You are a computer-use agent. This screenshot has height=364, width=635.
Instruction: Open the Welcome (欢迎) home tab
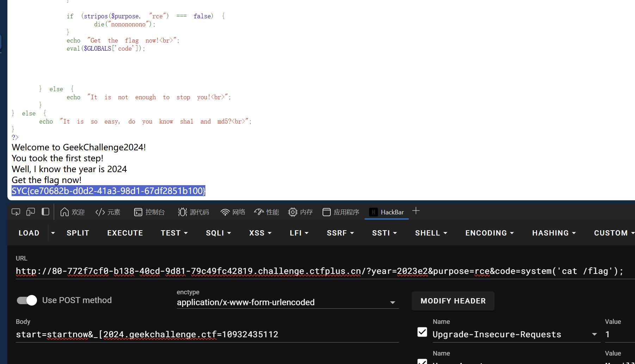point(73,212)
